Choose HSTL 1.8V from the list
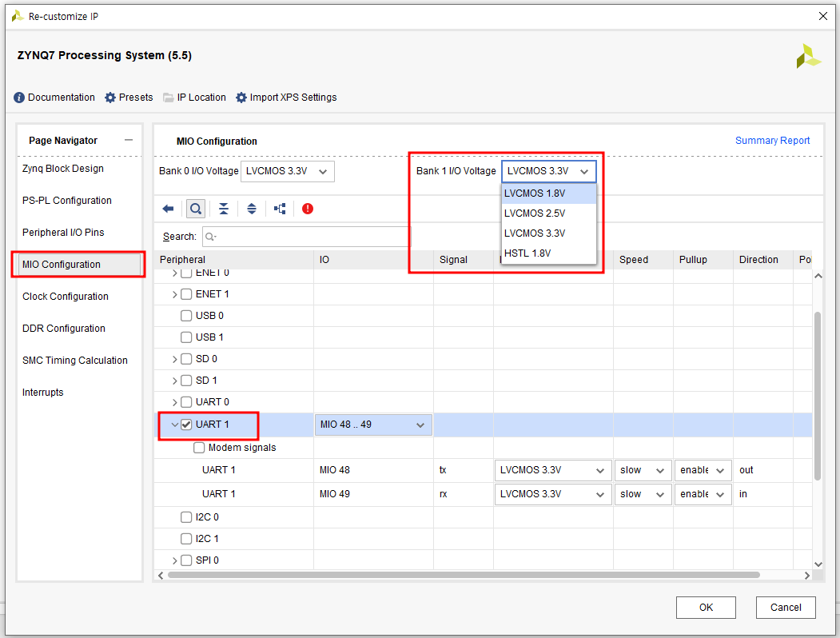The image size is (840, 638). (x=548, y=253)
